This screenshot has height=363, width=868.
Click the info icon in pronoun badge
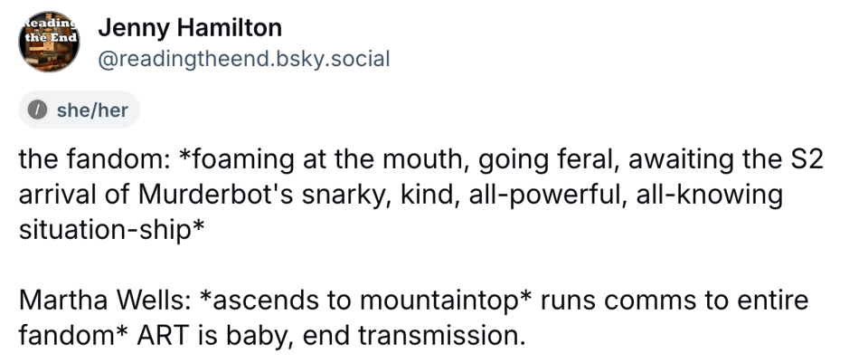(37, 110)
